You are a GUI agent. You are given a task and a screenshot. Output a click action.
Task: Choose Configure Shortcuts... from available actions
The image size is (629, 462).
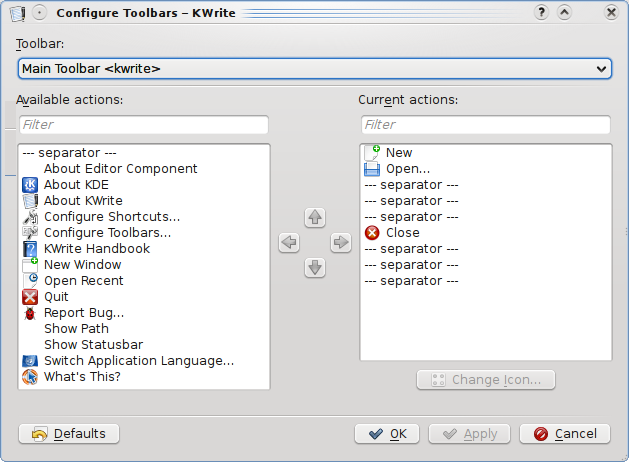pyautogui.click(x=111, y=217)
